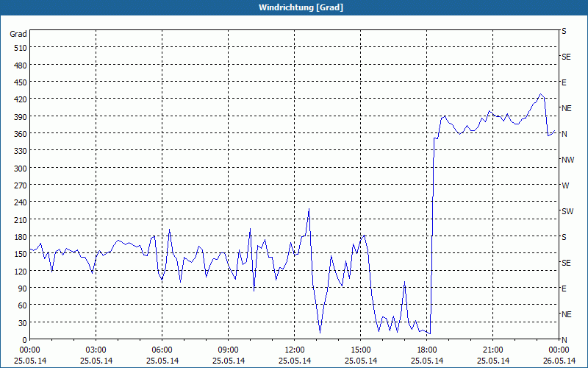Select the '150' y-axis label
The width and height of the screenshot is (588, 368).
tap(21, 254)
